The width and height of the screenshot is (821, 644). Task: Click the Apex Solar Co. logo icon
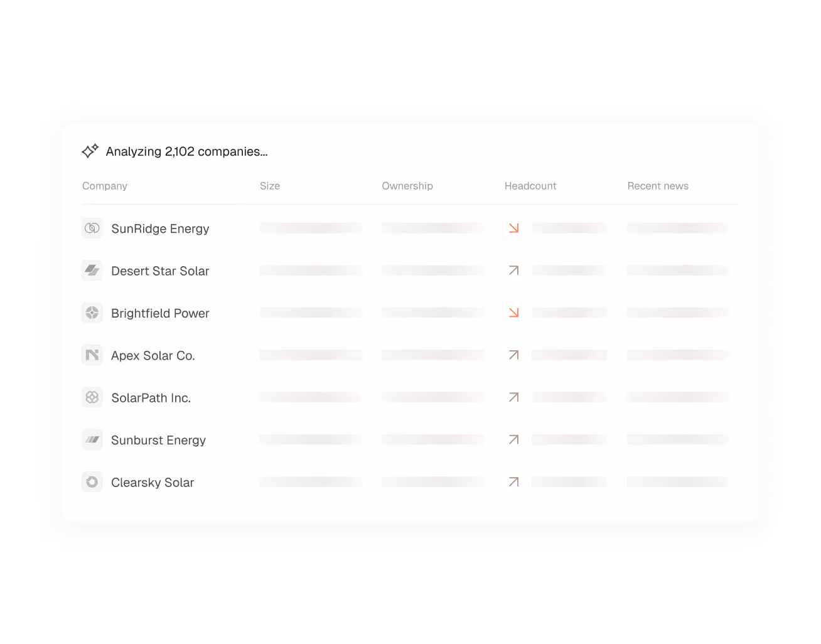pos(92,355)
